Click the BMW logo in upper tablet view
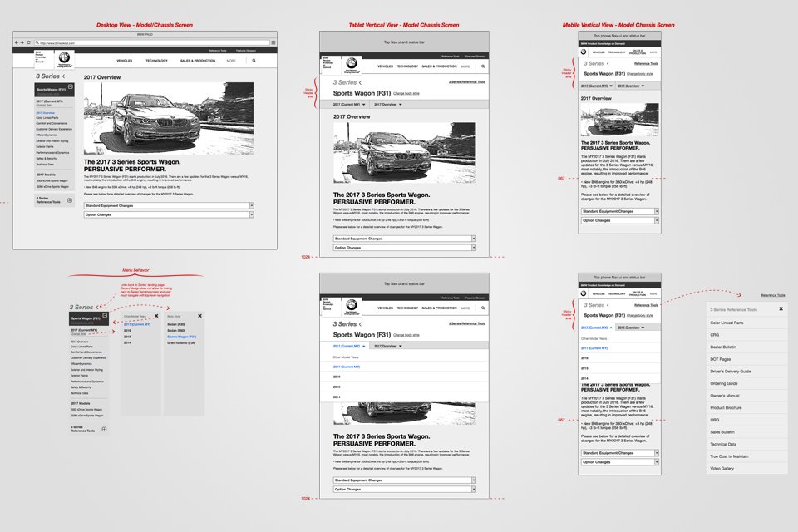Screen dimensions: 798x532 (x=351, y=64)
